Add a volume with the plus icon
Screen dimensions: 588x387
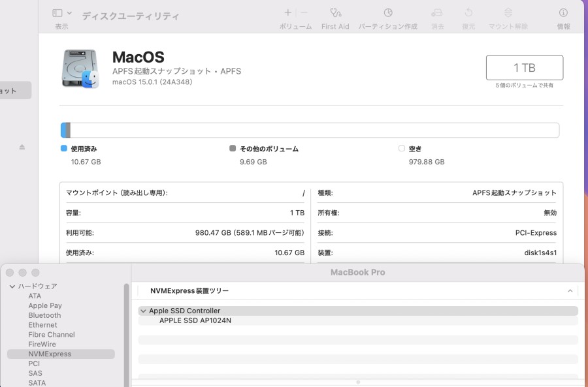[287, 13]
